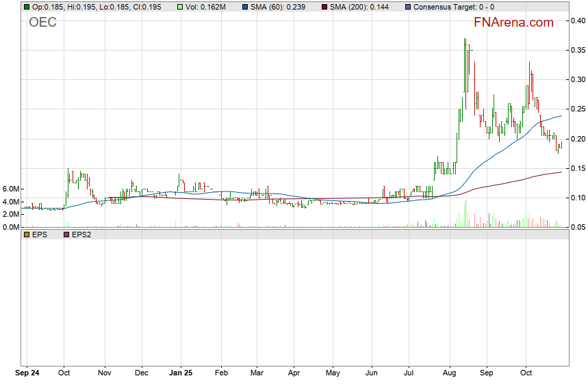
Task: Click the Jan 25 date axis label
Action: point(181,374)
